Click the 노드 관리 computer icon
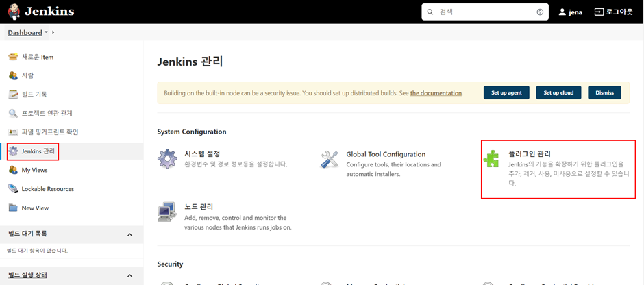The width and height of the screenshot is (644, 285). tap(168, 212)
